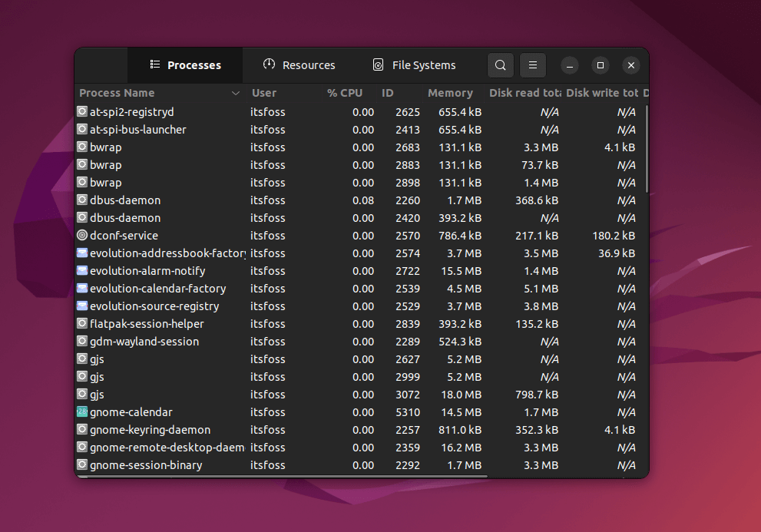
Task: Select the dbus-daemon process with PID 2260
Action: (x=230, y=200)
